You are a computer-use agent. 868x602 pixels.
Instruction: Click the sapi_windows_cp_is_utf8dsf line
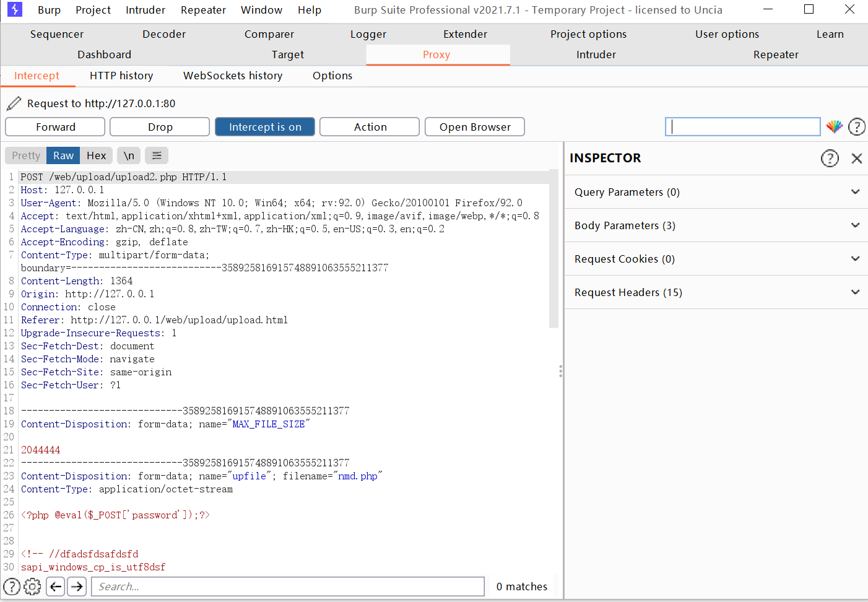(93, 567)
